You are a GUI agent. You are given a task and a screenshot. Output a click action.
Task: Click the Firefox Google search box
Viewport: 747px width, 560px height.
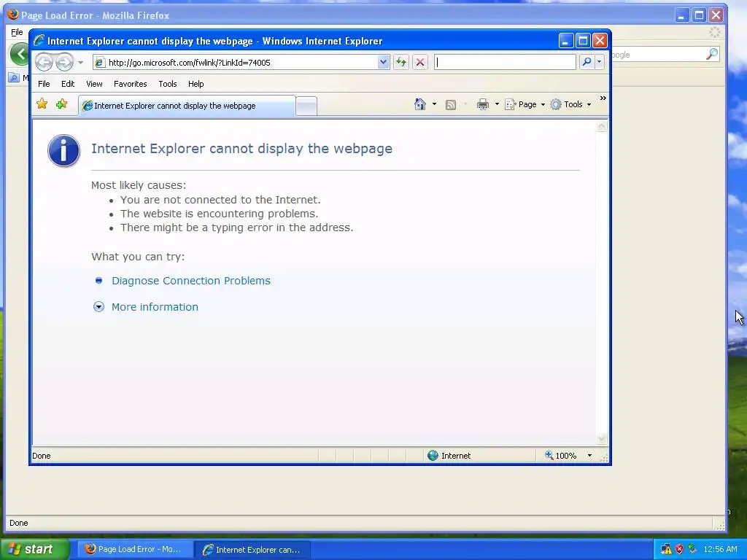click(x=657, y=54)
